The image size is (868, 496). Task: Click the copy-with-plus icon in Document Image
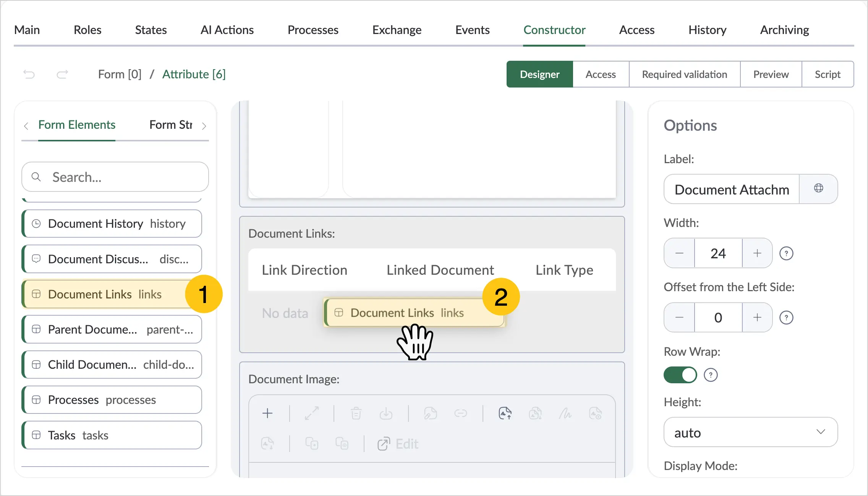pyautogui.click(x=312, y=444)
